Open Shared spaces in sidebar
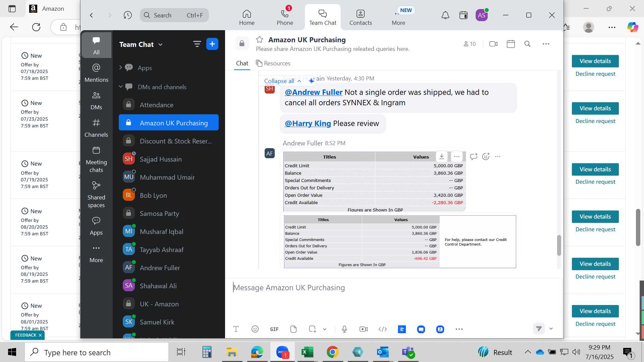Image resolution: width=644 pixels, height=362 pixels. point(96,194)
